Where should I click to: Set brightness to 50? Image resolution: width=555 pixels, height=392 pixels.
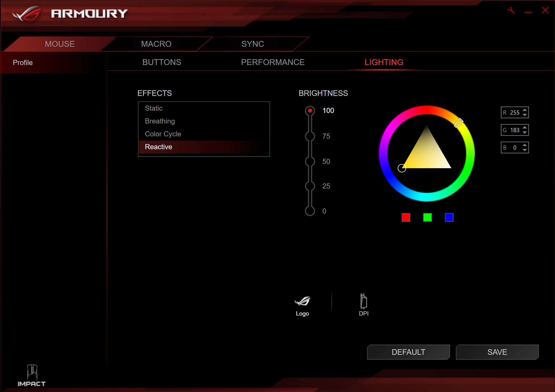310,161
